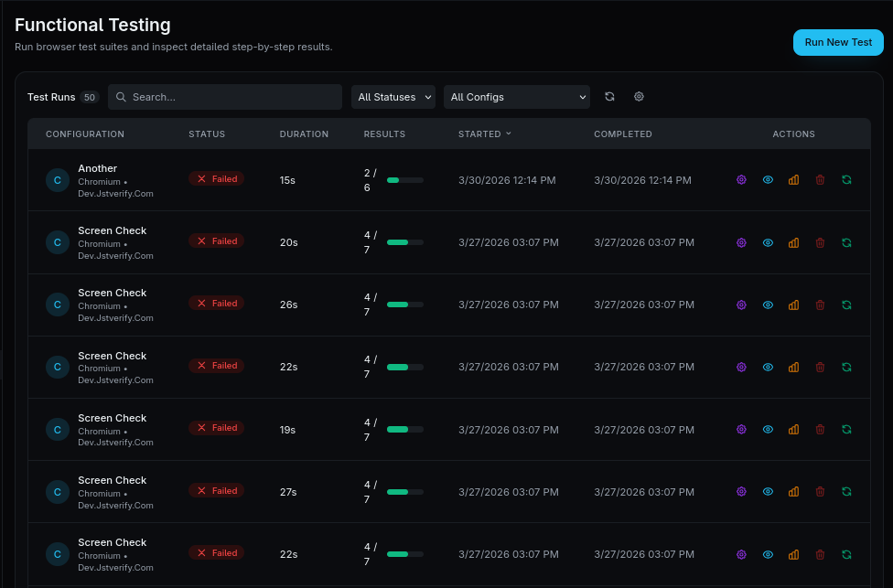Open the All Statuses filter dropdown
This screenshot has height=588, width=893.
pyautogui.click(x=393, y=97)
